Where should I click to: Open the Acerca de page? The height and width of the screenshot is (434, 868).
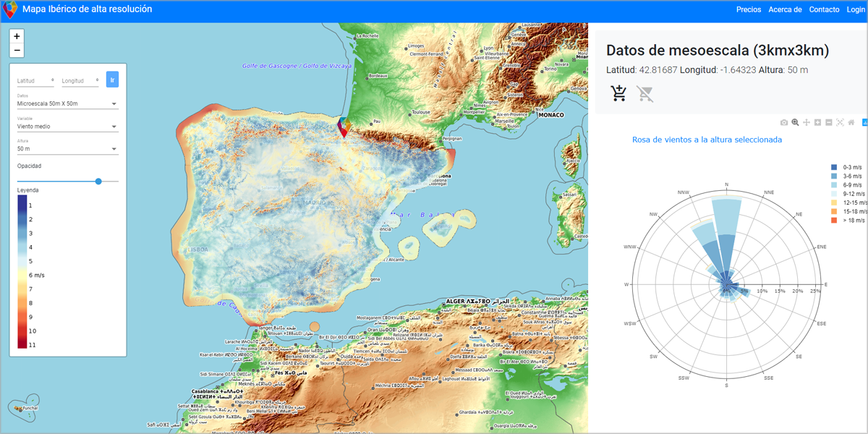coord(785,9)
